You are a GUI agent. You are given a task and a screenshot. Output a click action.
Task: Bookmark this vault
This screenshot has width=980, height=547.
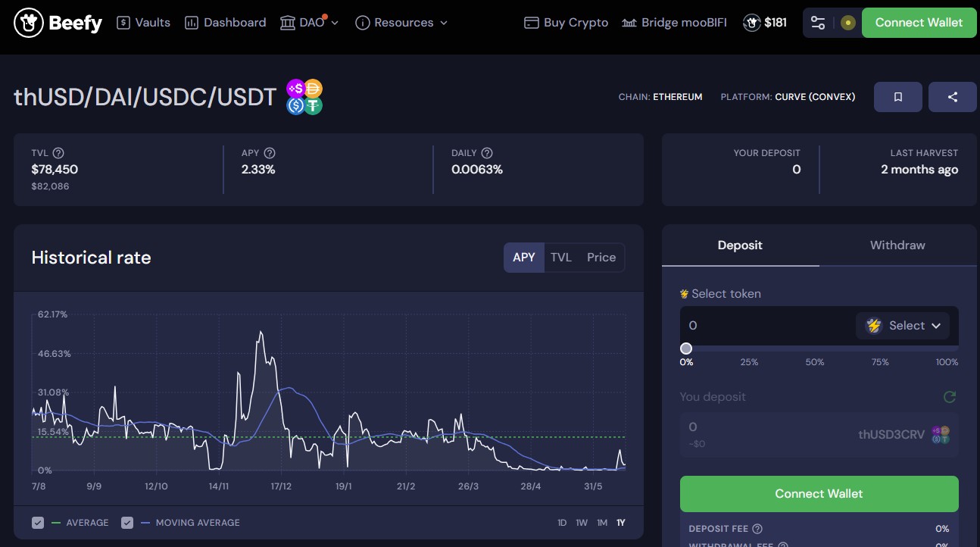898,97
